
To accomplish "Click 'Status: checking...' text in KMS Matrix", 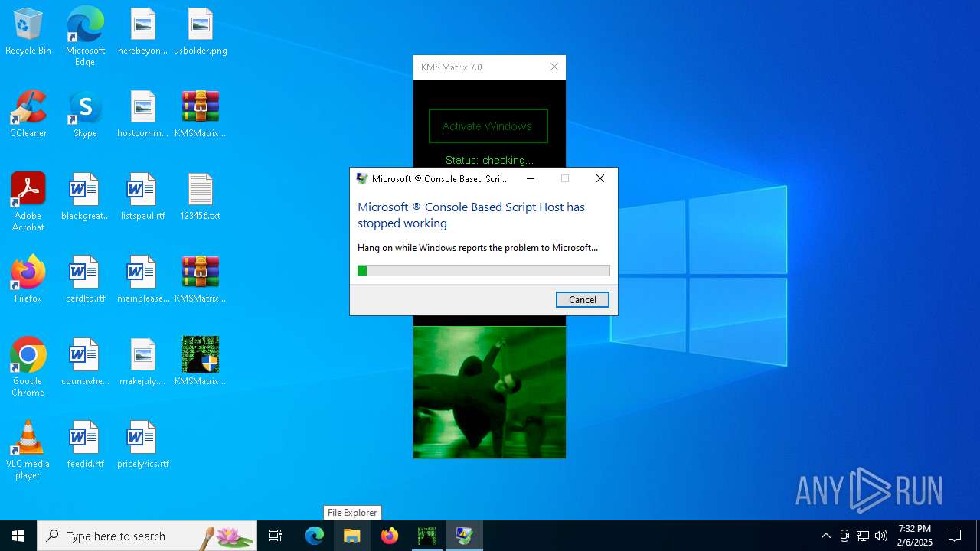I will (489, 160).
